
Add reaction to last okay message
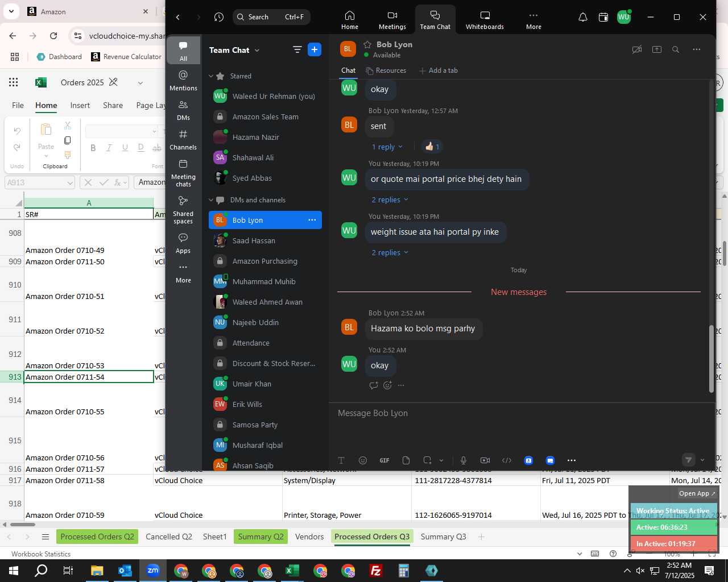[387, 385]
